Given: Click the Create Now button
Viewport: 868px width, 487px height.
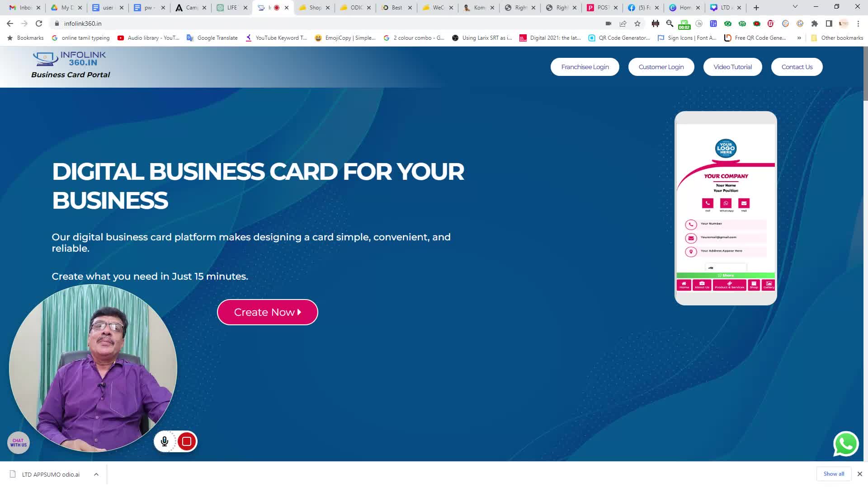Looking at the screenshot, I should pyautogui.click(x=268, y=312).
